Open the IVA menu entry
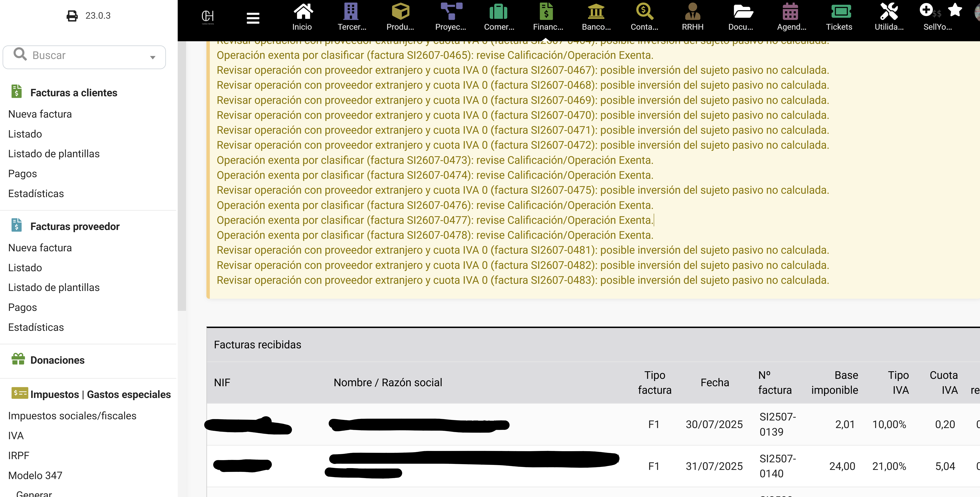980x497 pixels. click(x=16, y=436)
